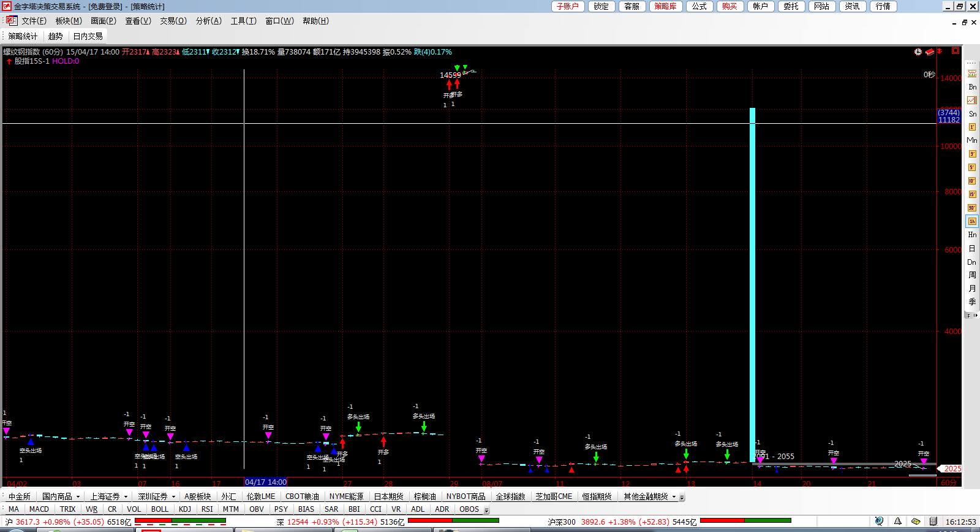Click the red maximize-chart square icon

[x=955, y=51]
